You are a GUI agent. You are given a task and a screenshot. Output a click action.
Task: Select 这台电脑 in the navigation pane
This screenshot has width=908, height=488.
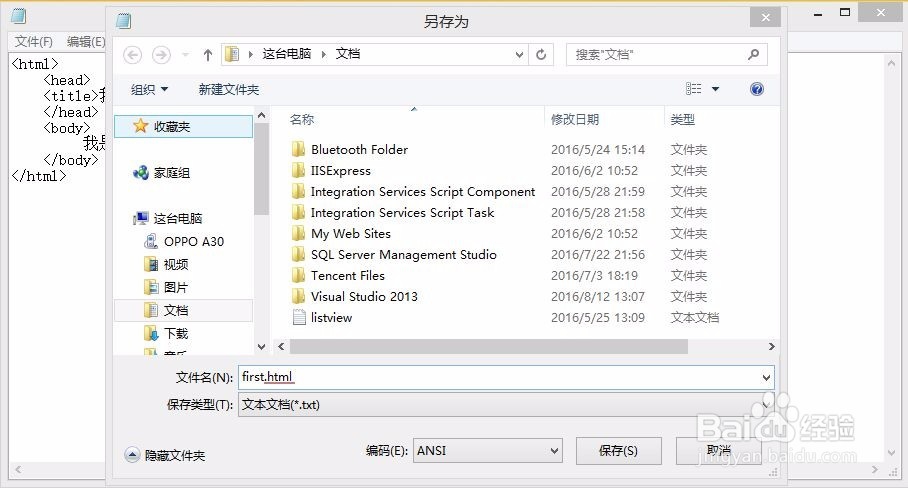tap(178, 218)
